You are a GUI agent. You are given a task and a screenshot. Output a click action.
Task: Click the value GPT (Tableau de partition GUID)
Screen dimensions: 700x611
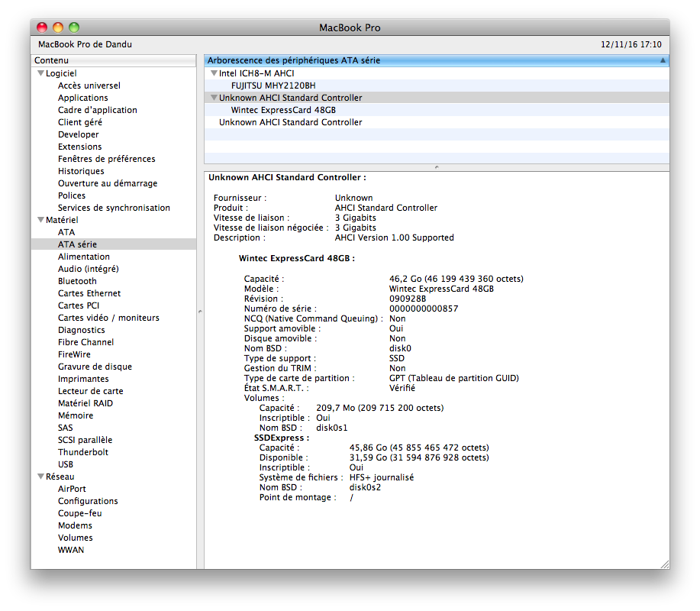[454, 378]
